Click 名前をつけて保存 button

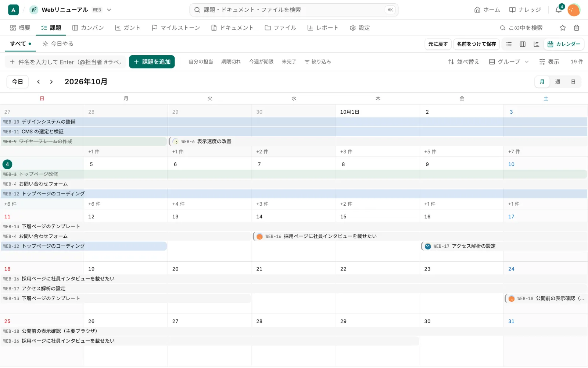[476, 44]
